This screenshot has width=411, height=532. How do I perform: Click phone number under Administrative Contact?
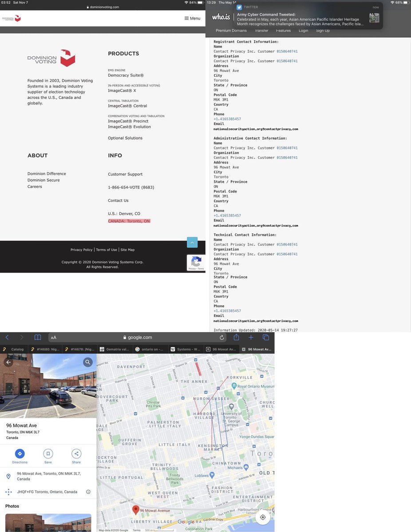(227, 215)
